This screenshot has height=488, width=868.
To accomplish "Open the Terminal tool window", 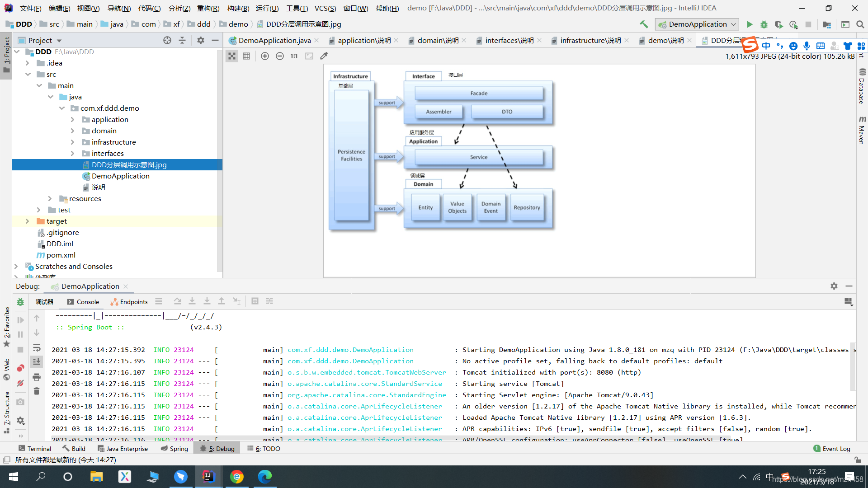I will point(35,449).
